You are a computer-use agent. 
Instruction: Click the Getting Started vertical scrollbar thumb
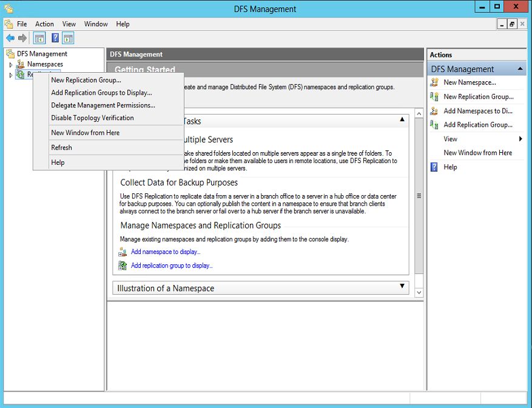(419, 196)
